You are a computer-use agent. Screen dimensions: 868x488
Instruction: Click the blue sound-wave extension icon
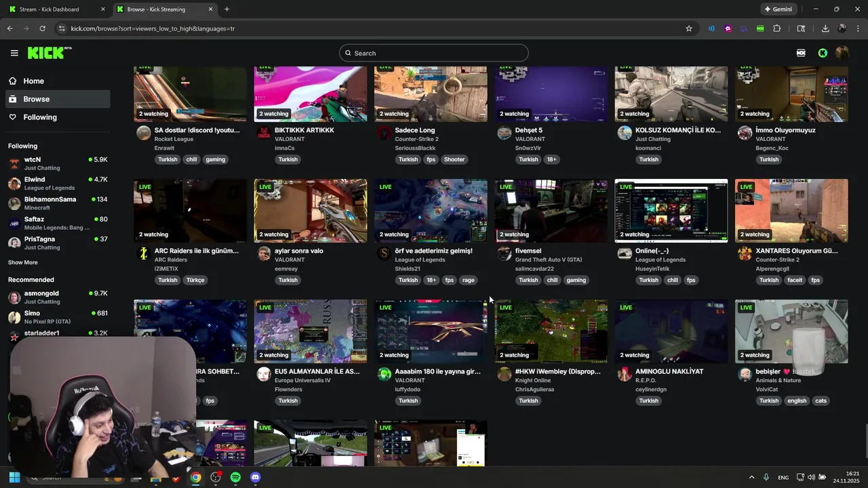pyautogui.click(x=711, y=28)
